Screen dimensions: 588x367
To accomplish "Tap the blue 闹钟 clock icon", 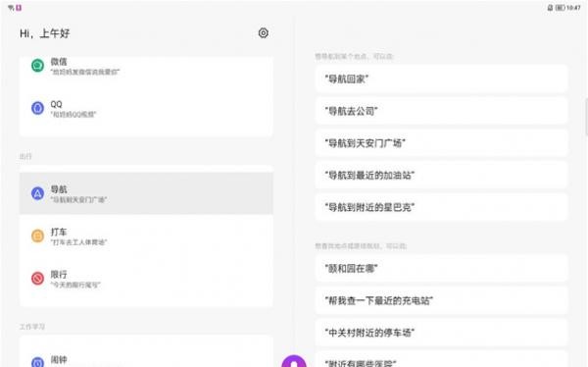I will [37, 362].
